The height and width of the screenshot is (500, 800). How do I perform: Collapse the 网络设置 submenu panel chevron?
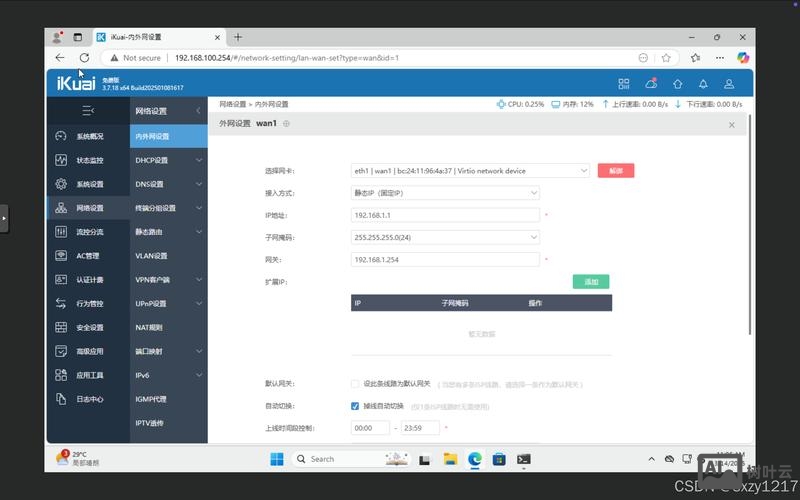click(x=198, y=111)
